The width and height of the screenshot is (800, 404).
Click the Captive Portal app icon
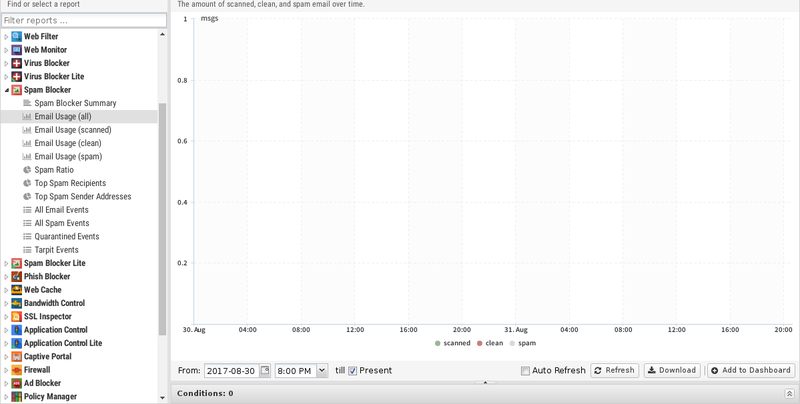[x=16, y=356]
